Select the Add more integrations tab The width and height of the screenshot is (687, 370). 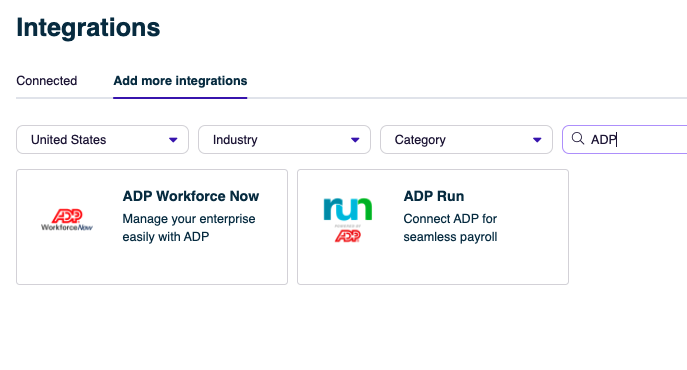click(x=180, y=81)
